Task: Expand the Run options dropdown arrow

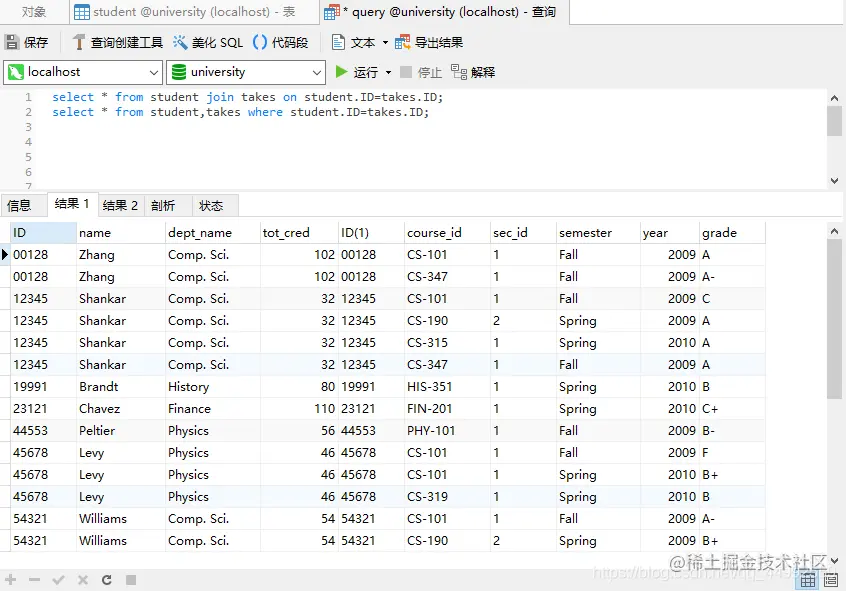Action: 388,72
